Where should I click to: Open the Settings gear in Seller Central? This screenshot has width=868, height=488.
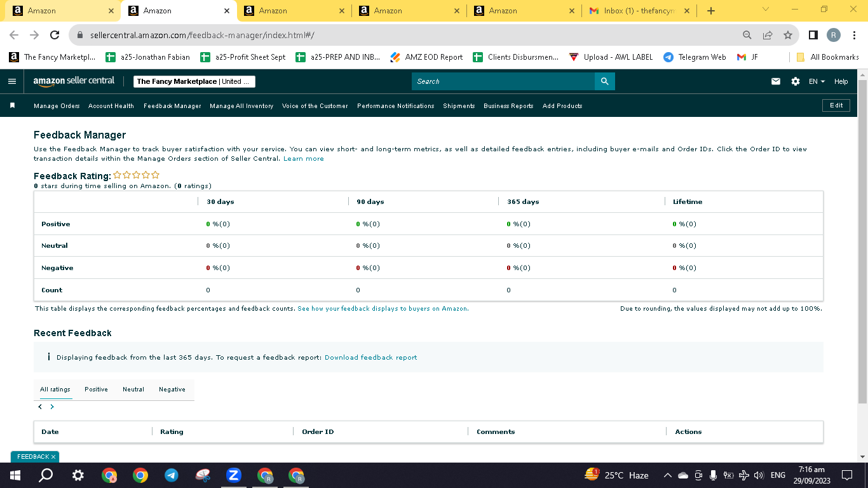pyautogui.click(x=796, y=81)
